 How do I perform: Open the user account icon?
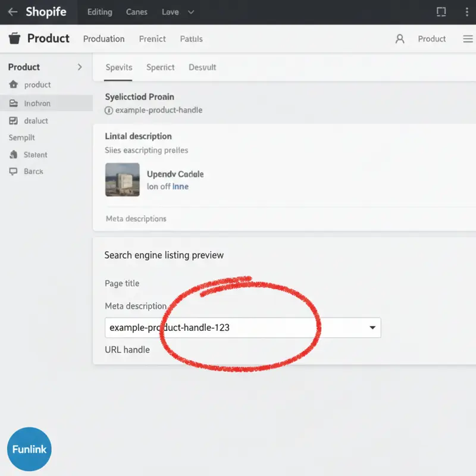[400, 39]
